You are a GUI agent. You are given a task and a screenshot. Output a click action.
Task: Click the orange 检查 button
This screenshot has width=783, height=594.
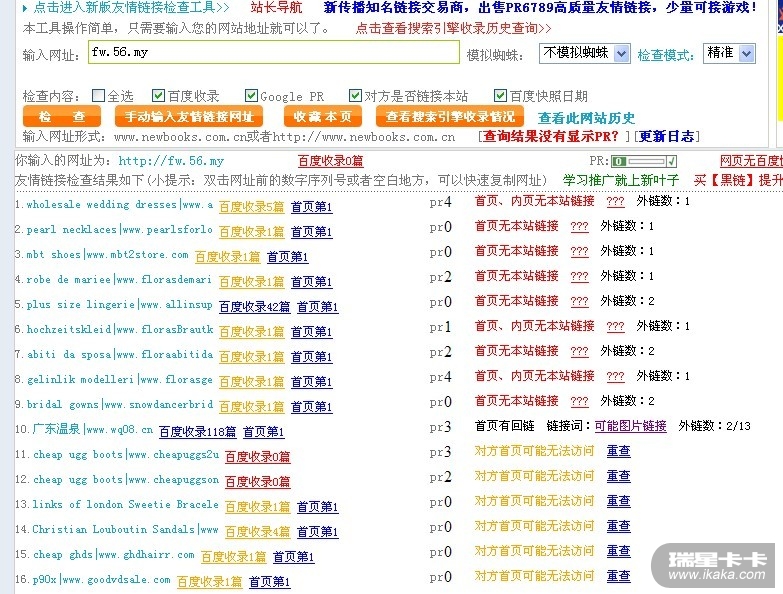(x=62, y=117)
